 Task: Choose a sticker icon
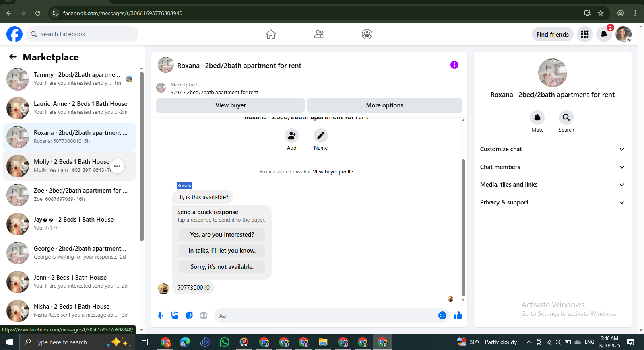(x=189, y=315)
